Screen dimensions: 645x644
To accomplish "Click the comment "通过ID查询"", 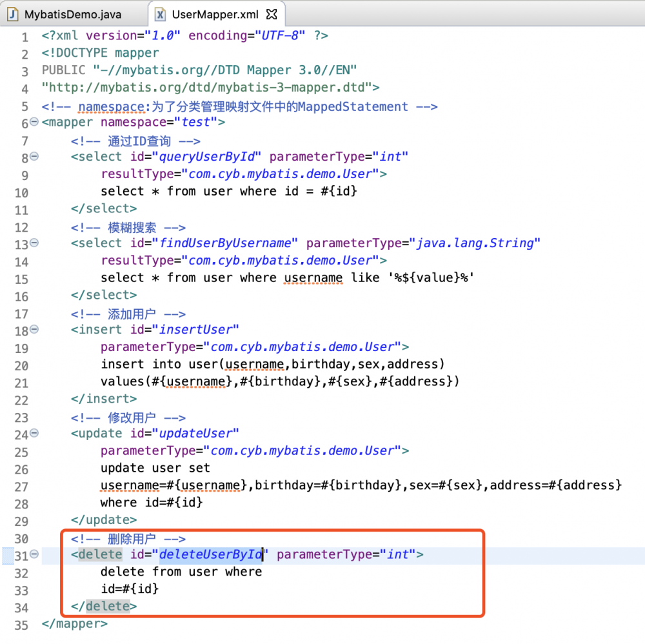I will coord(139,141).
